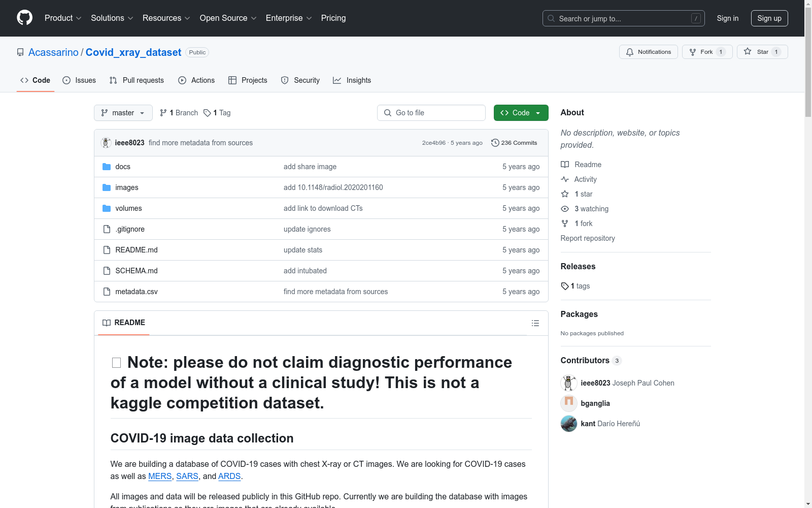Viewport: 812px width, 508px height.
Task: Click the Report repository link
Action: point(588,238)
